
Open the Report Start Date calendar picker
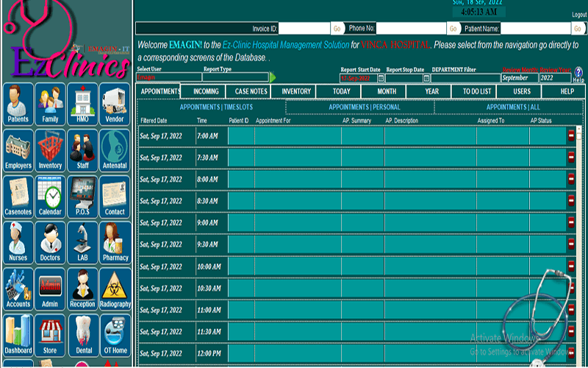(x=381, y=78)
